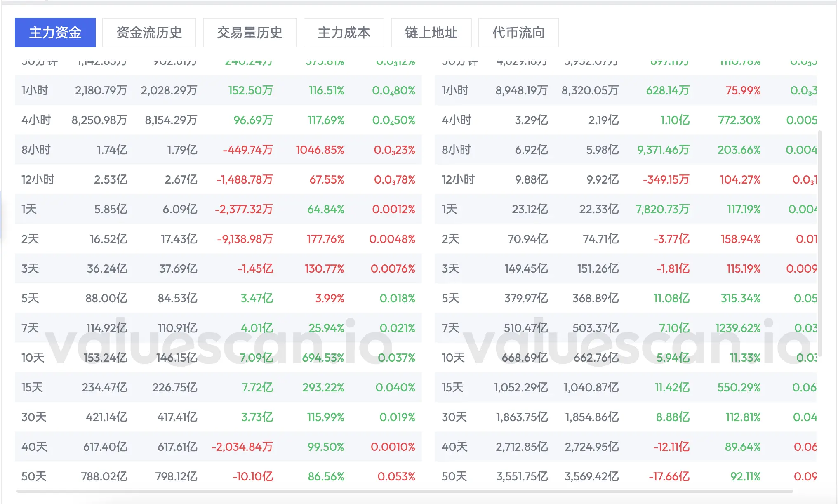Open the 交易量历史 tab
This screenshot has width=838, height=504.
250,33
